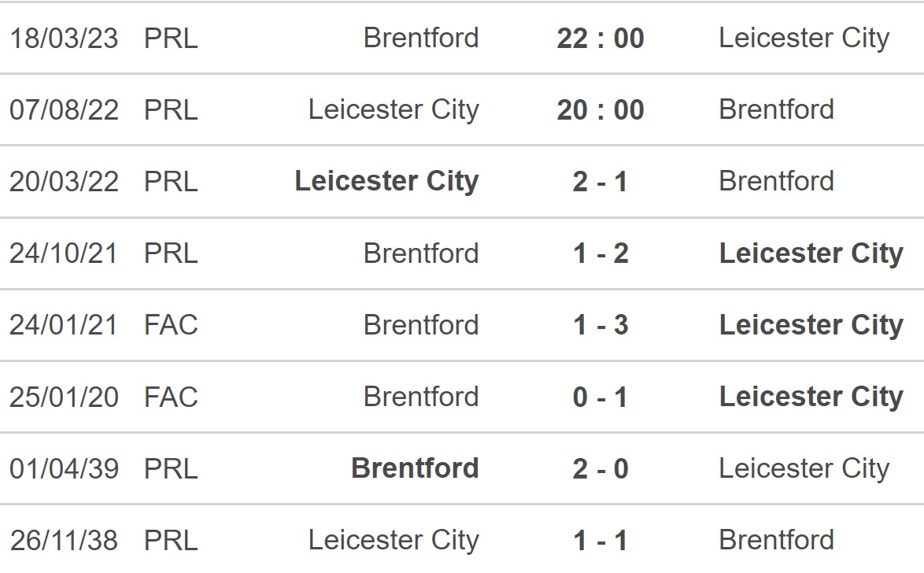Image resolution: width=924 pixels, height=573 pixels.
Task: Click the date 07/08/22
Action: pyautogui.click(x=64, y=109)
